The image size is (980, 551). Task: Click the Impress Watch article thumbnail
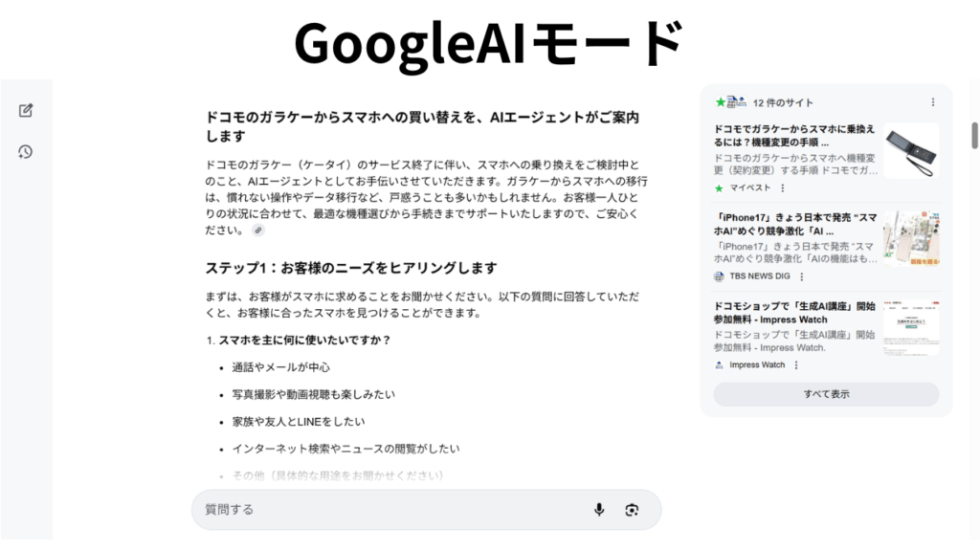911,328
